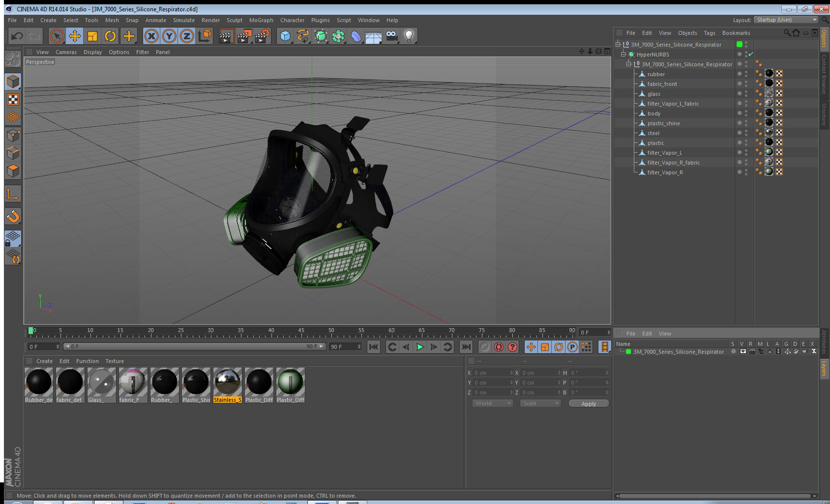The image size is (830, 504).
Task: Open the Array modeling objects icon
Action: pyautogui.click(x=339, y=36)
